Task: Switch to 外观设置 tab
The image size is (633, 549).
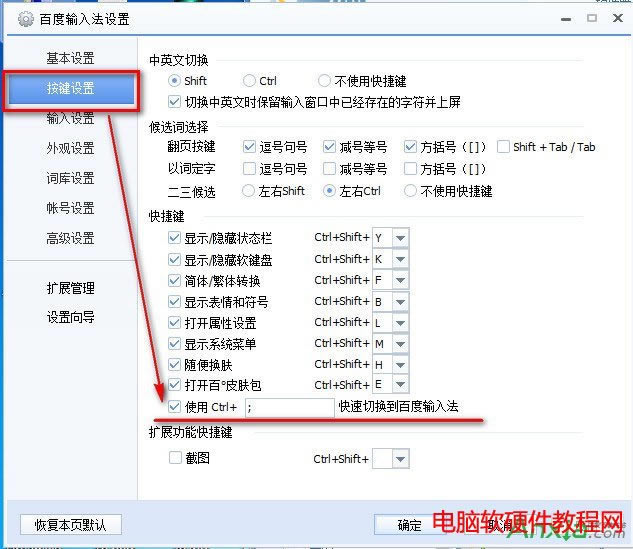Action: point(70,148)
